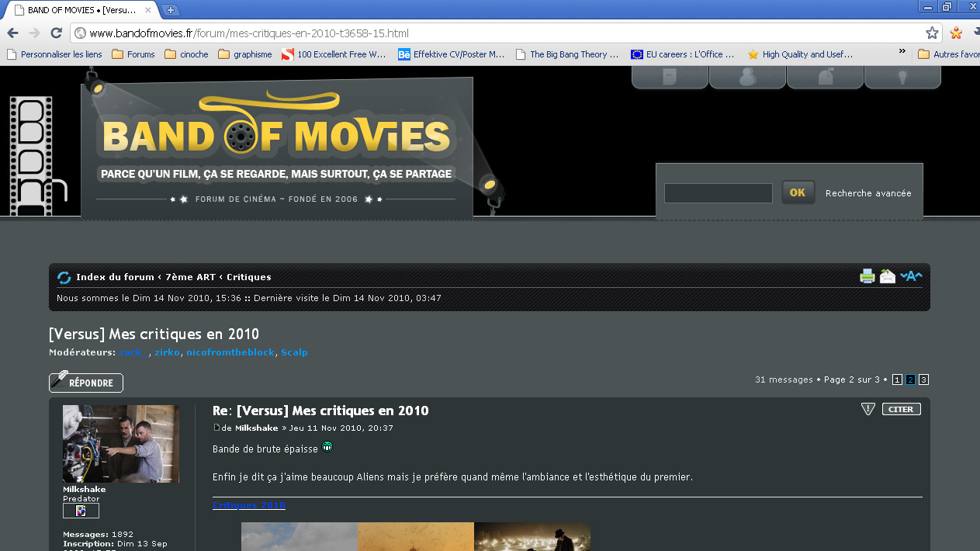Open moderator zirko profile

[x=167, y=352]
